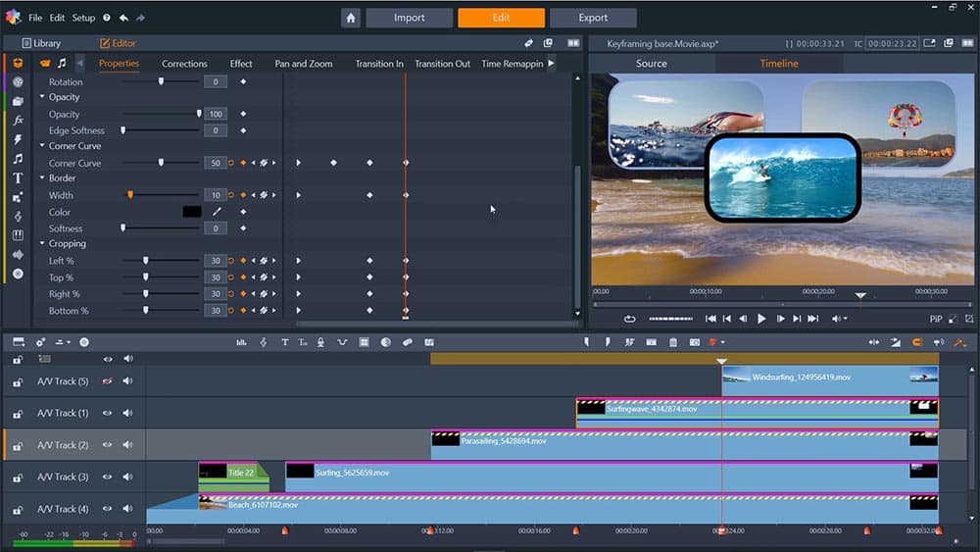Click the pin icon in editor header

click(x=529, y=43)
